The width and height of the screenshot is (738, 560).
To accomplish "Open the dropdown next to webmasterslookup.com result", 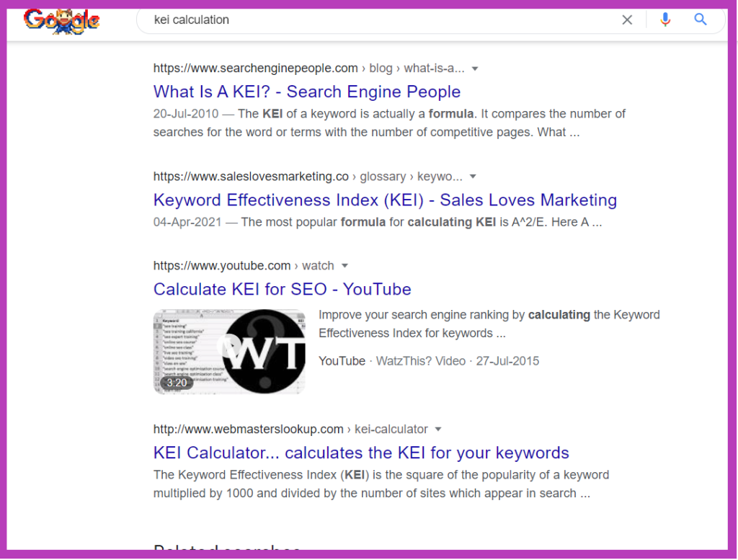I will [x=438, y=429].
